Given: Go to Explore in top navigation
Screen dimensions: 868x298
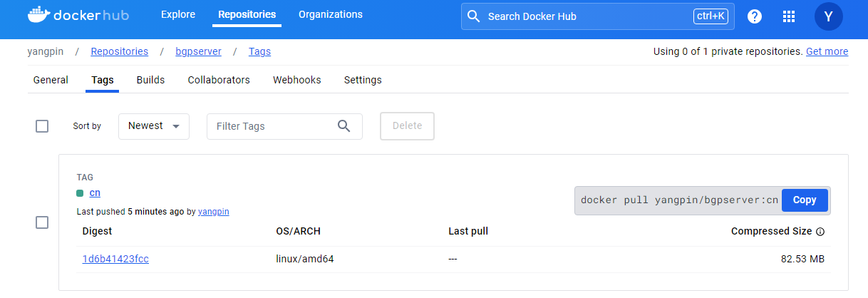Looking at the screenshot, I should (x=178, y=14).
